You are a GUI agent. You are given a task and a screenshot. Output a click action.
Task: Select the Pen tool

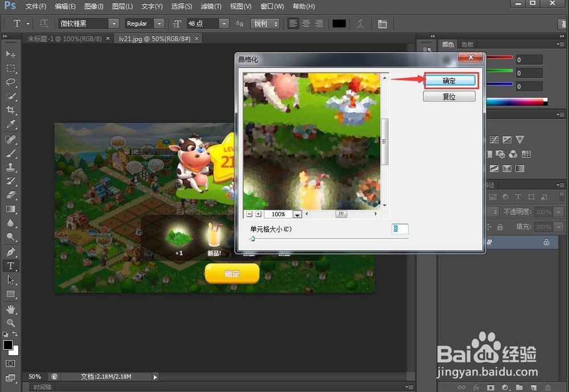point(10,251)
